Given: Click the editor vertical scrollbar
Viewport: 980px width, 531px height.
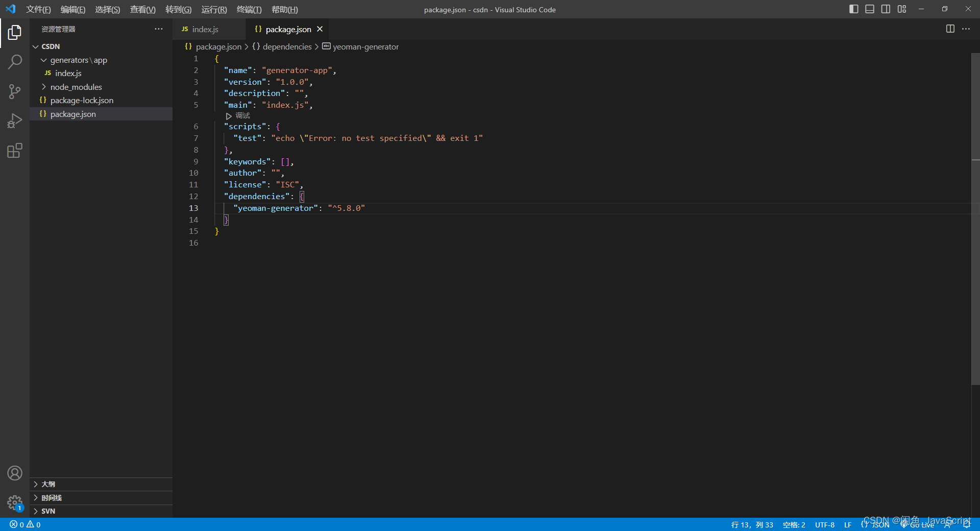Looking at the screenshot, I should pos(975,219).
